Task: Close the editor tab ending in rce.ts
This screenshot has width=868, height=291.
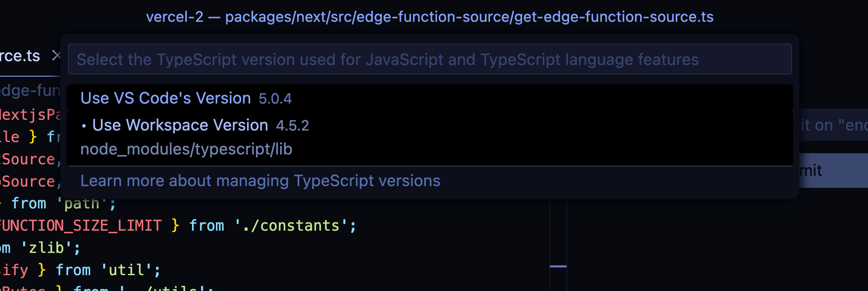Action: [x=56, y=56]
